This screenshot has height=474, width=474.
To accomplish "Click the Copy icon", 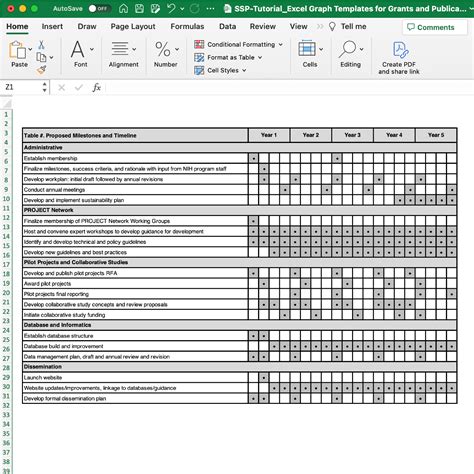I will click(41, 57).
